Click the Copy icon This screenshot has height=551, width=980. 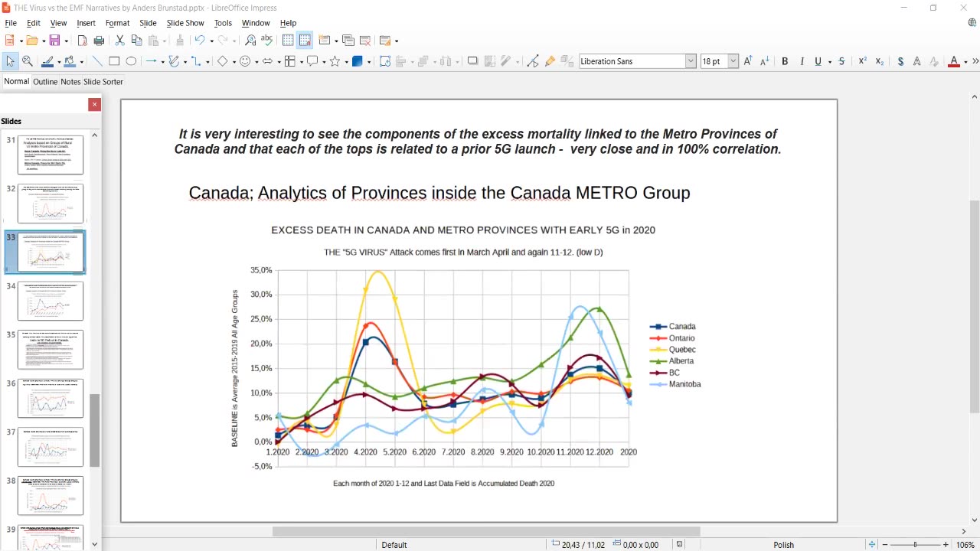136,41
